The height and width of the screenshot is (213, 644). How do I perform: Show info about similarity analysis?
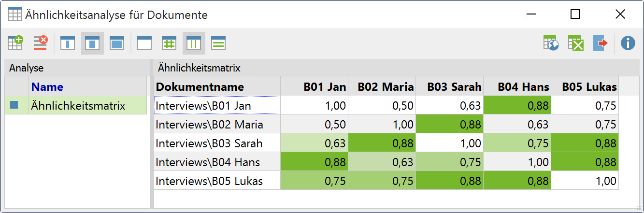pyautogui.click(x=628, y=43)
